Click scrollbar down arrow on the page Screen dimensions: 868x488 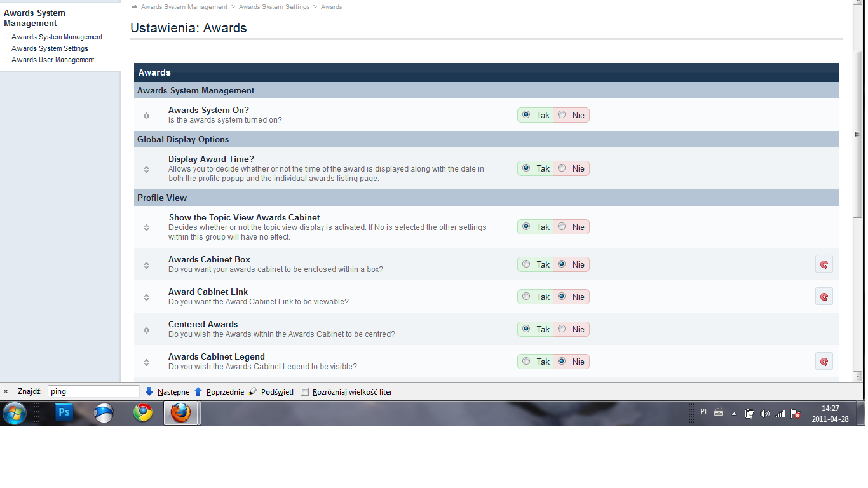point(857,376)
